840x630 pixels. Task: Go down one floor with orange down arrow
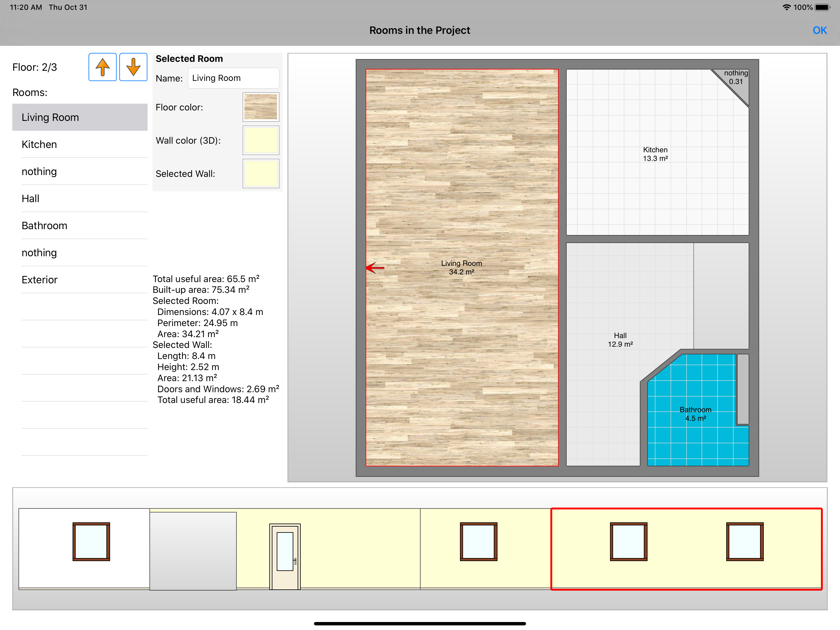pos(133,67)
